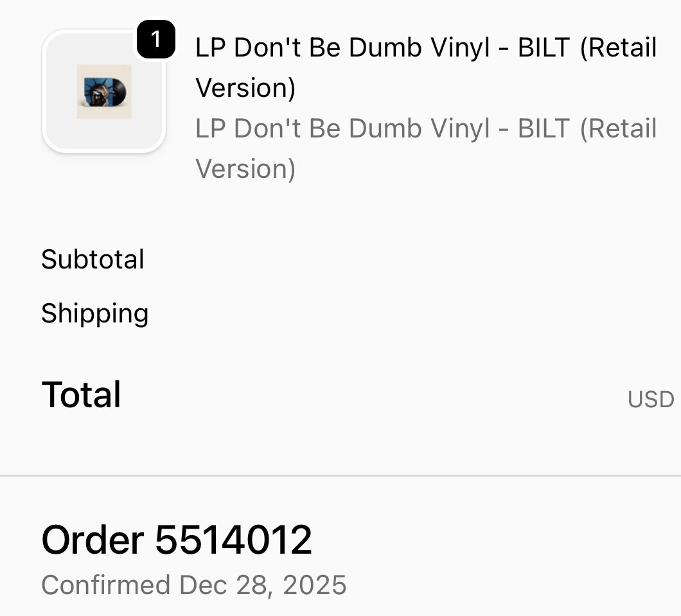Select the order number 5514012
The image size is (681, 616).
pos(234,540)
